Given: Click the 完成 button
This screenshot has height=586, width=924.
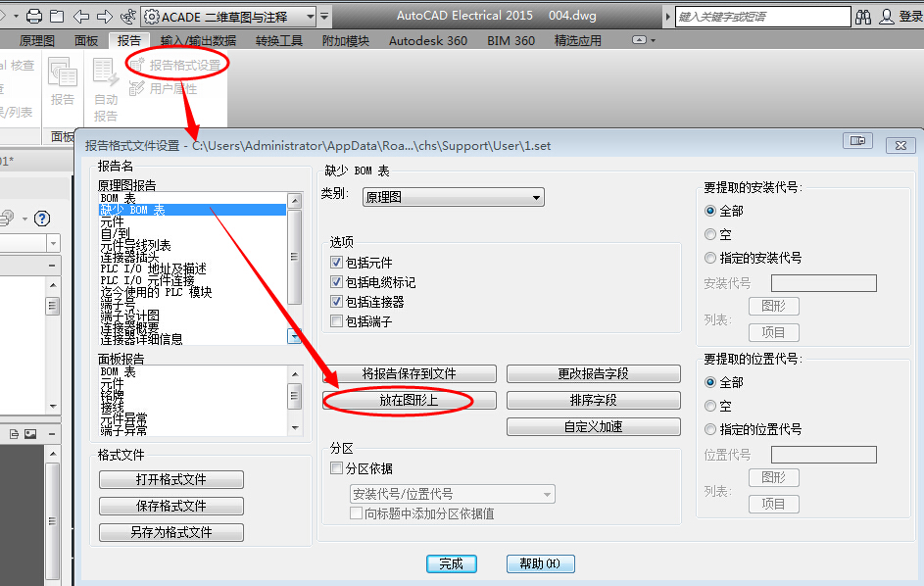Looking at the screenshot, I should pyautogui.click(x=451, y=563).
